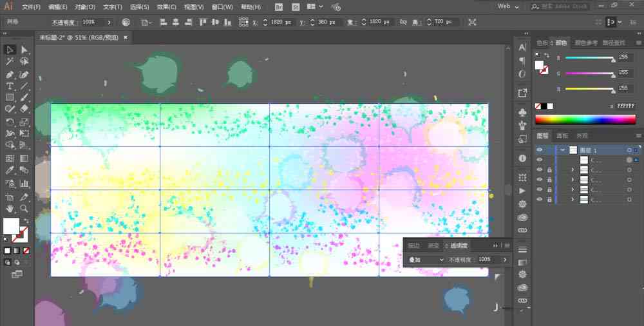This screenshot has width=644, height=326.
Task: Hide the bottom locked sublayer eye icon
Action: point(539,199)
